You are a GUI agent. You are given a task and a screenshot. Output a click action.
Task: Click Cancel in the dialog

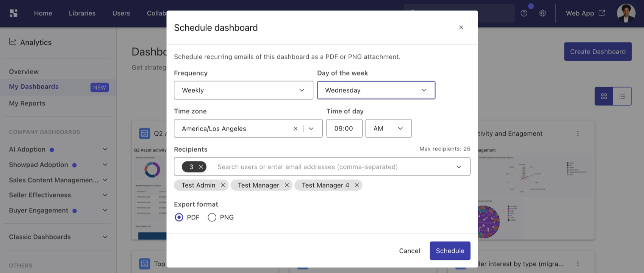click(410, 251)
